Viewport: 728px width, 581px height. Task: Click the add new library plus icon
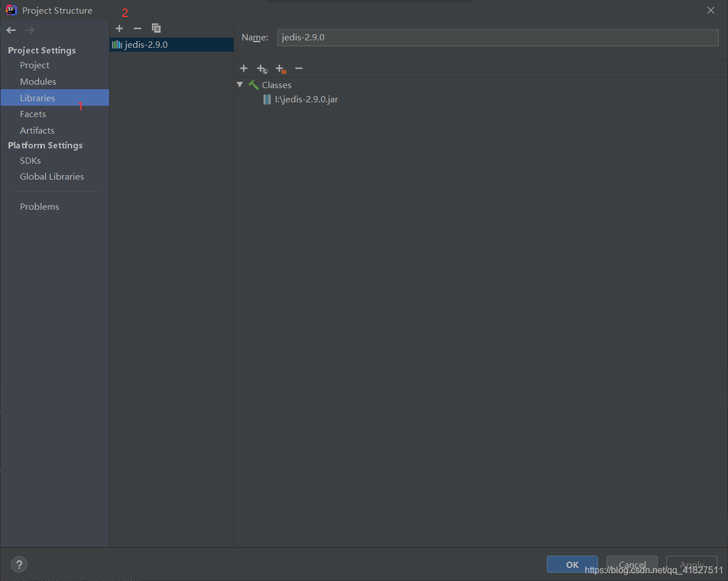point(119,28)
